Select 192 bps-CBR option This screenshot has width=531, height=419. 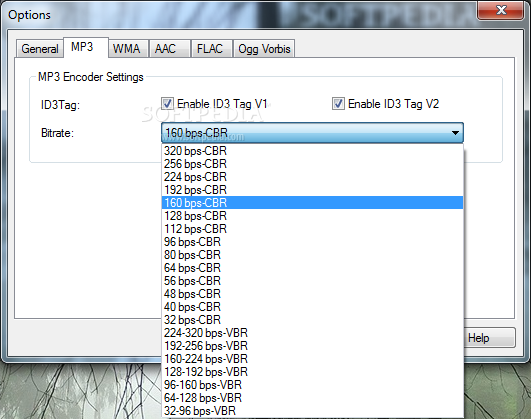(x=312, y=190)
